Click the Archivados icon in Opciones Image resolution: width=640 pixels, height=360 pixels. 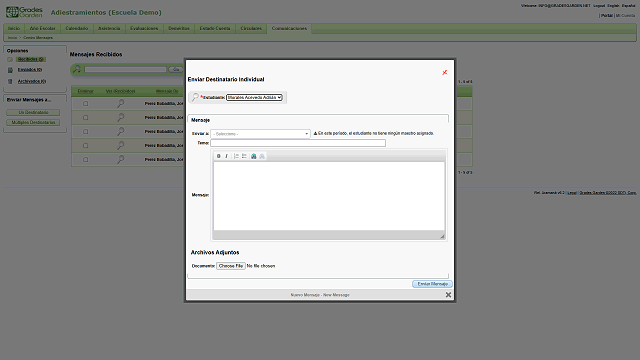pyautogui.click(x=10, y=82)
